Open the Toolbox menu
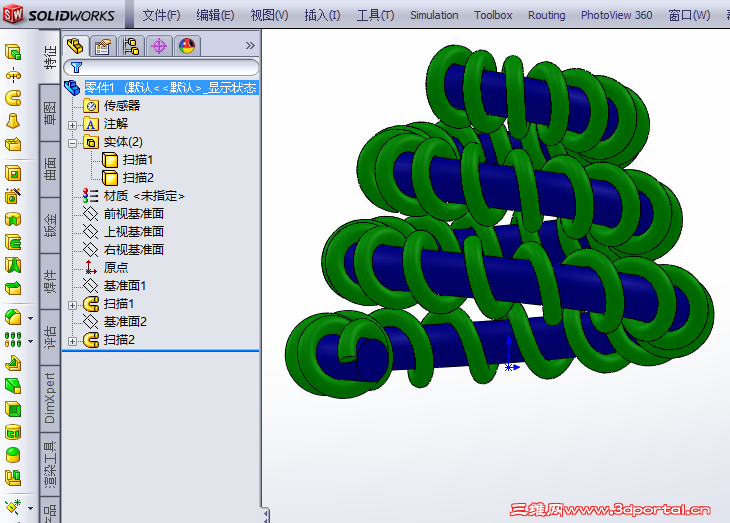This screenshot has height=523, width=730. (493, 15)
